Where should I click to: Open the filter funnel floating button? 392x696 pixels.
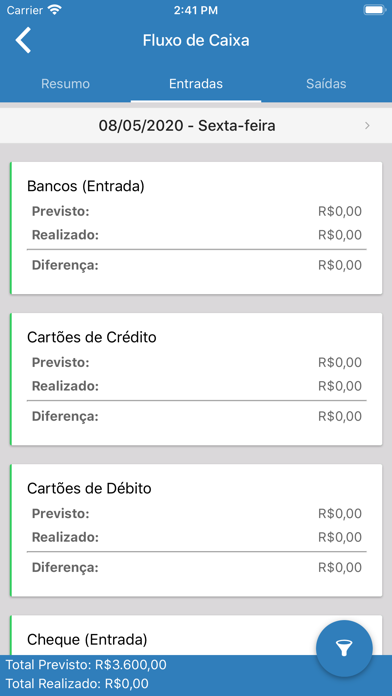point(344,649)
